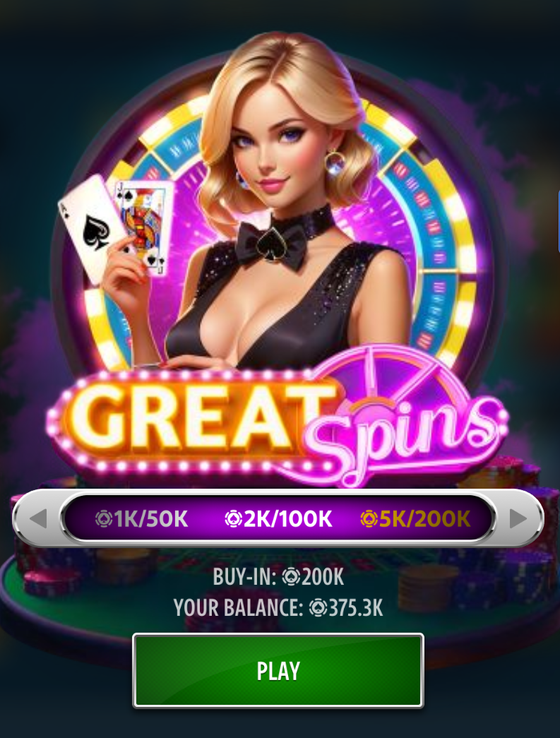Click the chip icon beside 2K/100K

(x=233, y=519)
